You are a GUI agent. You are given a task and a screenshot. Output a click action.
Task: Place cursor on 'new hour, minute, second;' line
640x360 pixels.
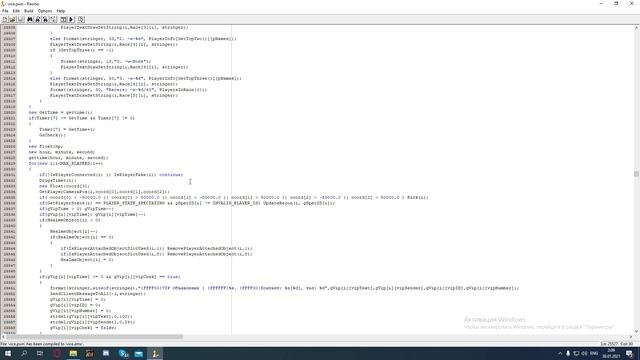[x=62, y=152]
